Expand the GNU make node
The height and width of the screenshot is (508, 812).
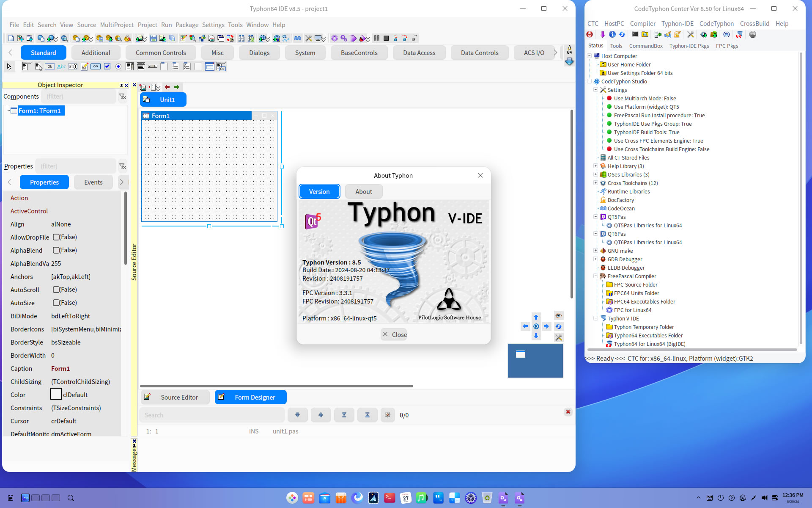[x=595, y=251]
